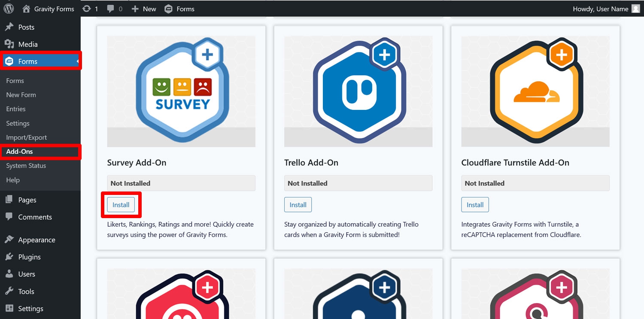Image resolution: width=644 pixels, height=319 pixels.
Task: Open the Help submenu link
Action: tap(13, 180)
